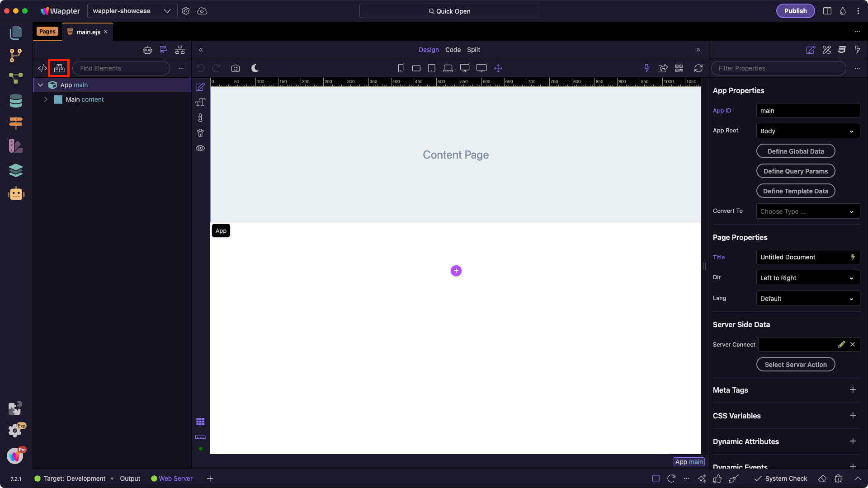Open the App Root Body dropdown
Screen dimensions: 868x488
point(808,131)
